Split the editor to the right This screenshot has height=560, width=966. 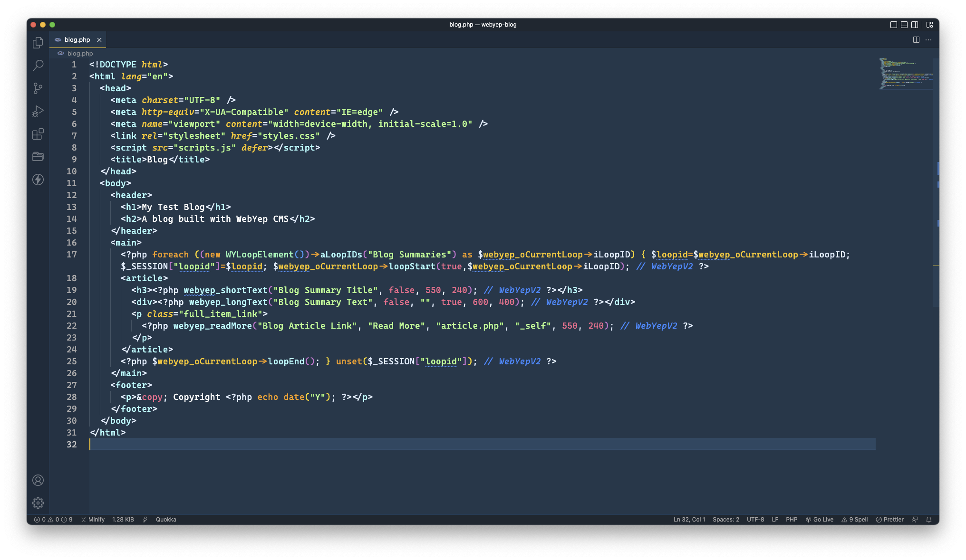pyautogui.click(x=916, y=40)
